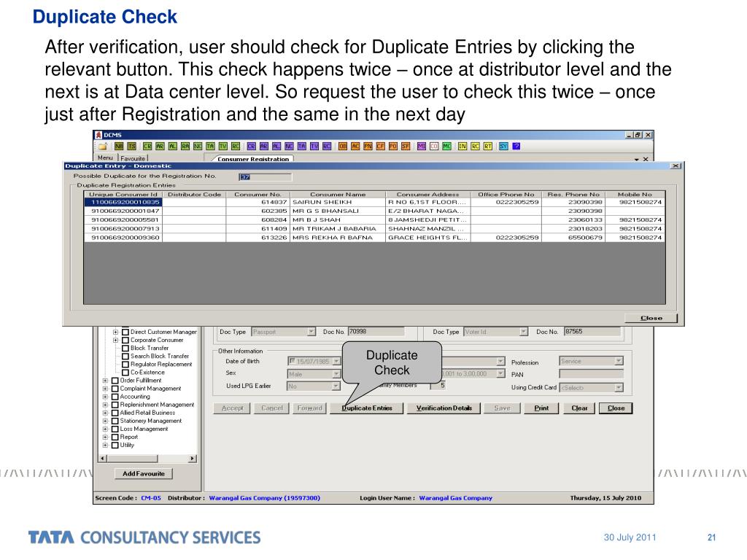Click the green TA toolbar icon
This screenshot has width=747, height=560.
coord(210,146)
